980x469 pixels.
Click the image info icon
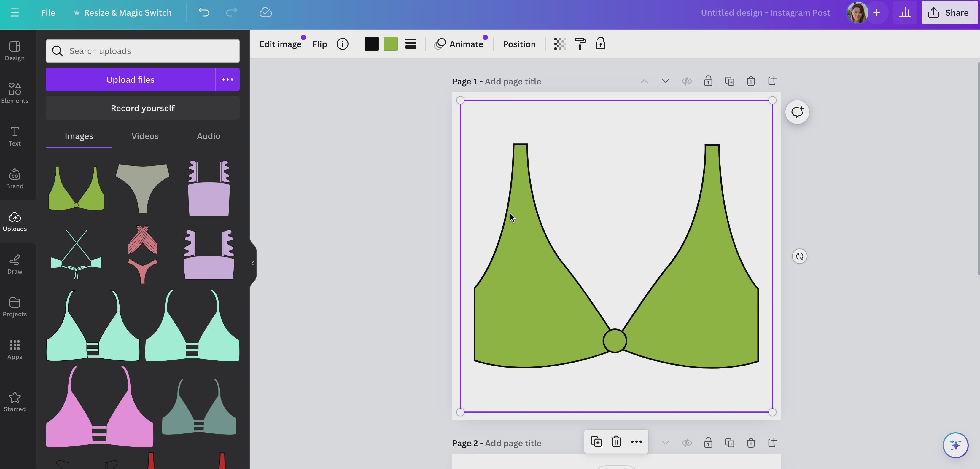pos(342,44)
